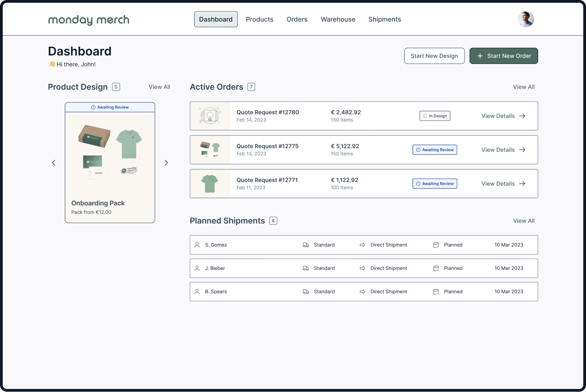Click the € 5,122.92 amount
586x392 pixels.
[x=345, y=146]
